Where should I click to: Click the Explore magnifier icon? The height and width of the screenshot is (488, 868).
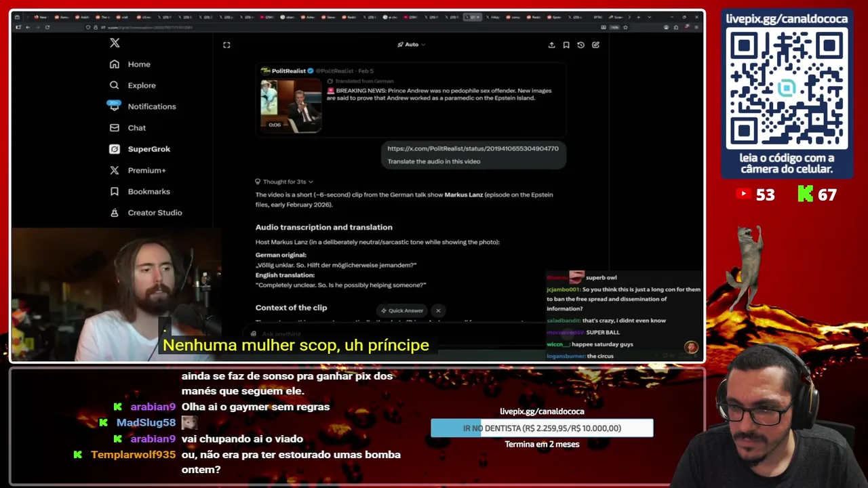114,85
